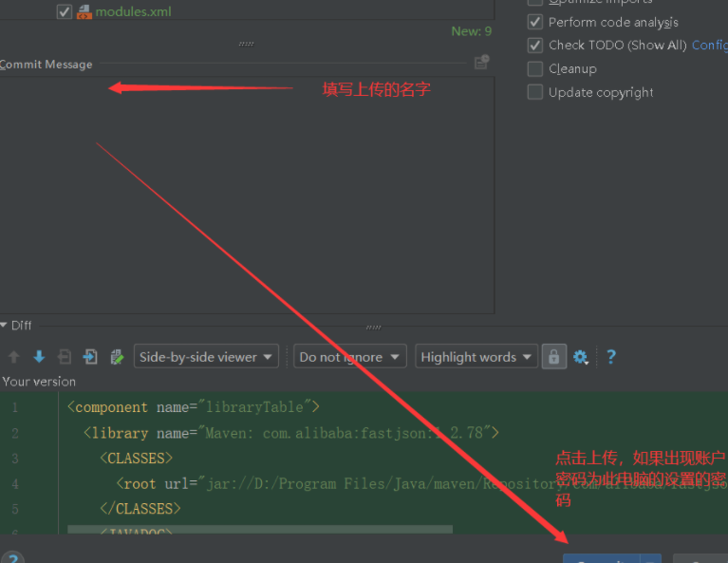728x563 pixels.
Task: Click the 'New: 9' status text
Action: [471, 31]
